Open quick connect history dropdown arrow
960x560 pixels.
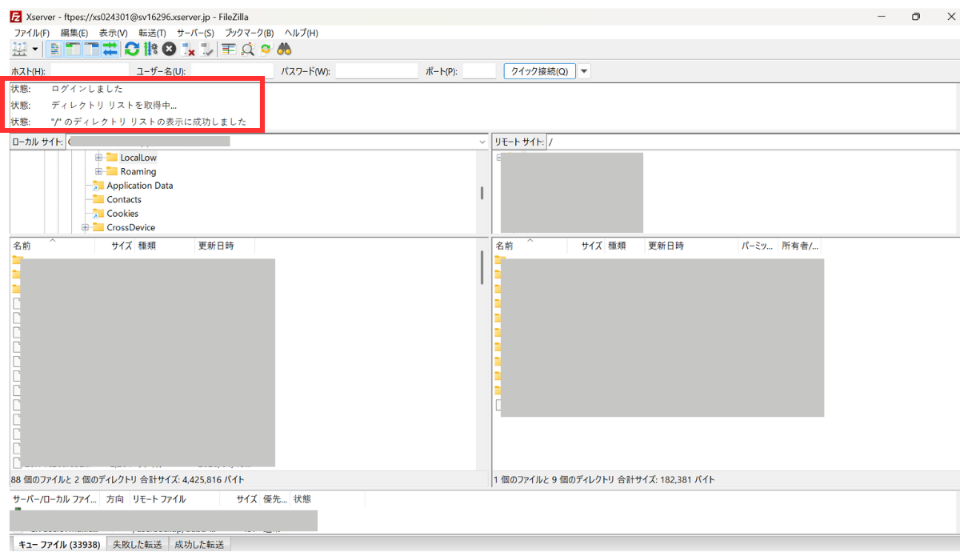pos(584,71)
